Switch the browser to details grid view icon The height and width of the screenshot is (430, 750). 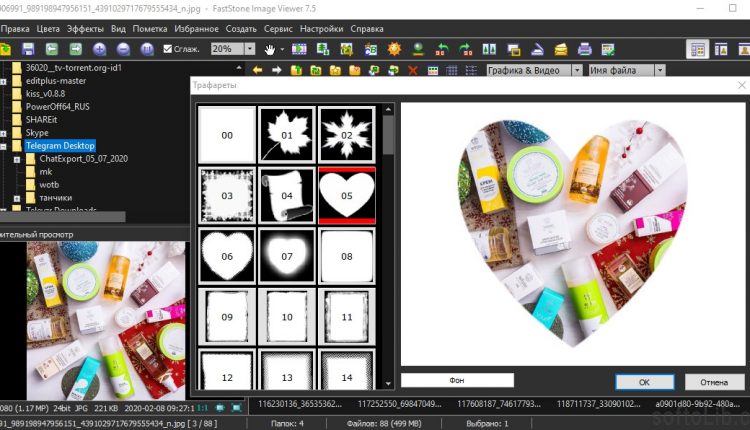pos(452,71)
